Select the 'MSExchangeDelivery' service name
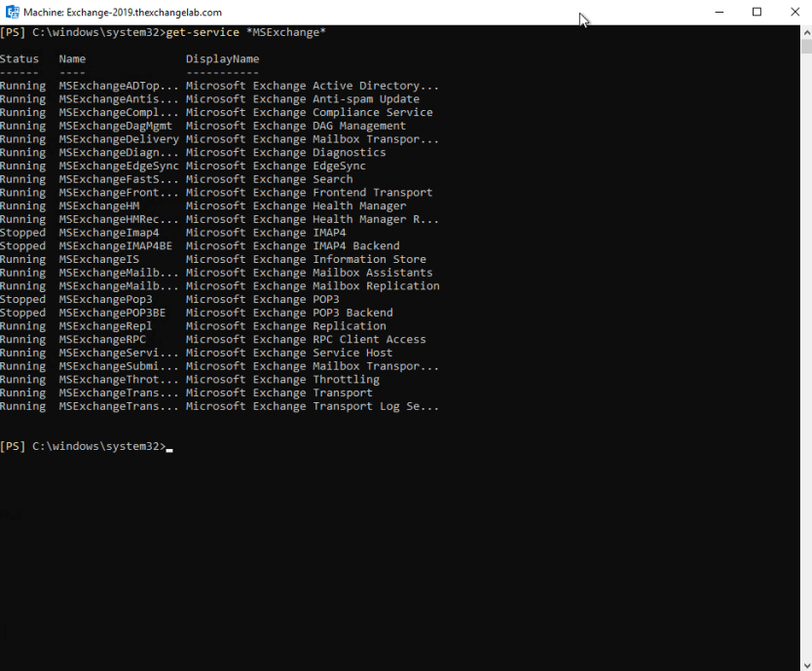The width and height of the screenshot is (812, 671). [119, 139]
